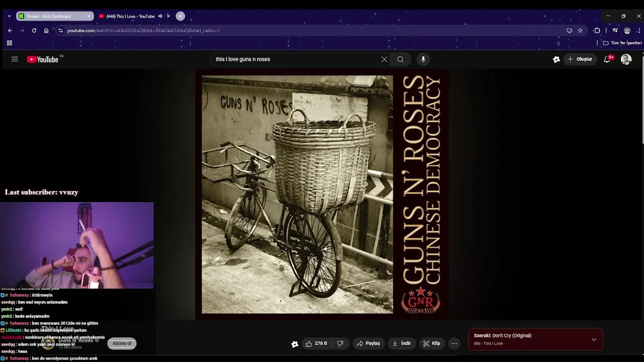Image resolution: width=644 pixels, height=362 pixels.
Task: Mute the YouTube tab audio icon
Action: coord(160,16)
